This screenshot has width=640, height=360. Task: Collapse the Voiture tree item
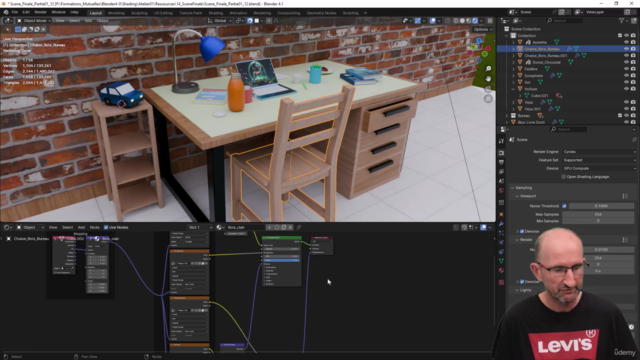coord(513,89)
